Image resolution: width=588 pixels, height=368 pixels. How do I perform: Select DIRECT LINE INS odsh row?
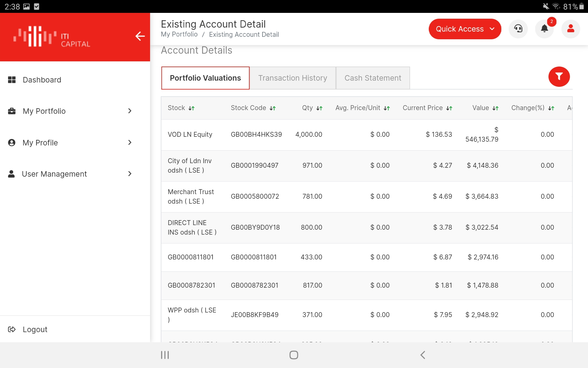367,228
